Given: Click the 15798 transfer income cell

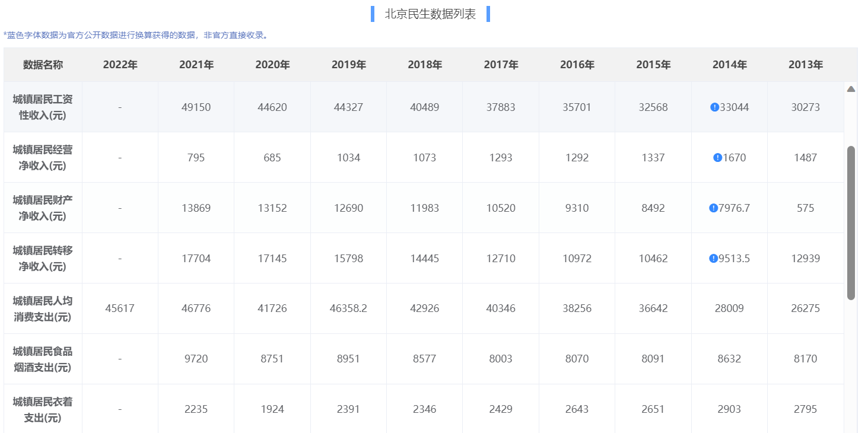Looking at the screenshot, I should point(349,259).
